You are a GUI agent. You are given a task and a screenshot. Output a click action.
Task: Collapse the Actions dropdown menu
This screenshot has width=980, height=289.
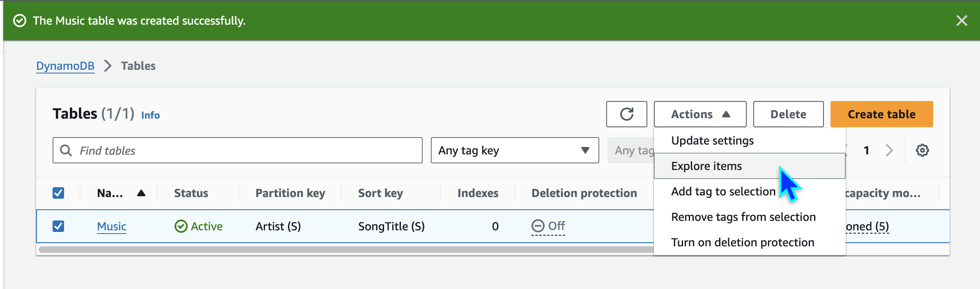[700, 114]
